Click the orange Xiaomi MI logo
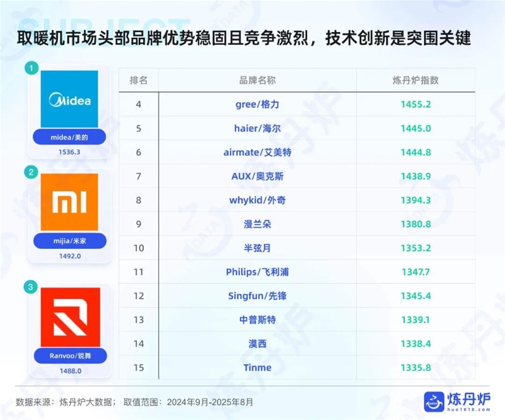This screenshot has height=420, width=505. click(x=69, y=202)
